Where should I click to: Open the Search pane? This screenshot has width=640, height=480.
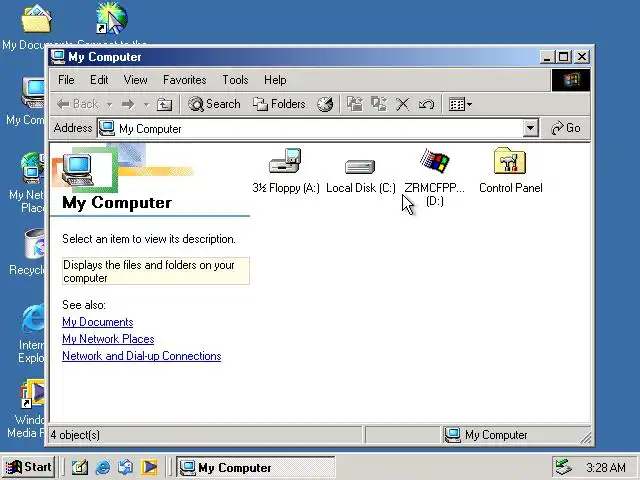[x=214, y=104]
